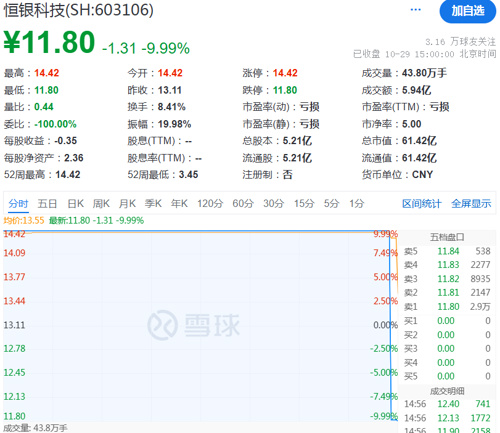This screenshot has width=500, height=433.
Task: Select the 买3 order row
Action: [447, 348]
